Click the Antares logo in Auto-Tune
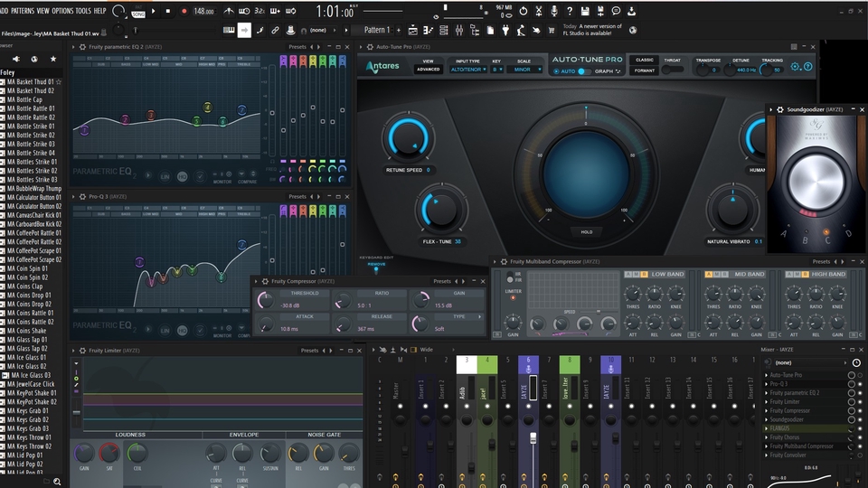 coord(382,66)
